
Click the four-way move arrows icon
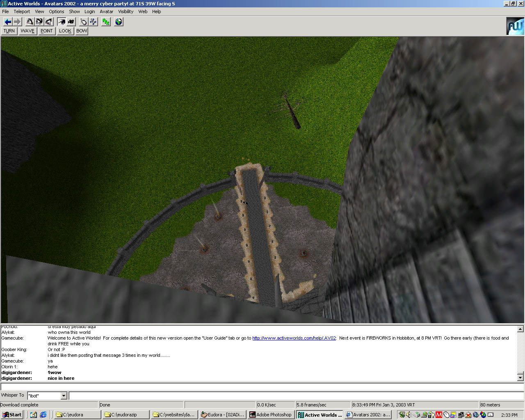point(93,22)
